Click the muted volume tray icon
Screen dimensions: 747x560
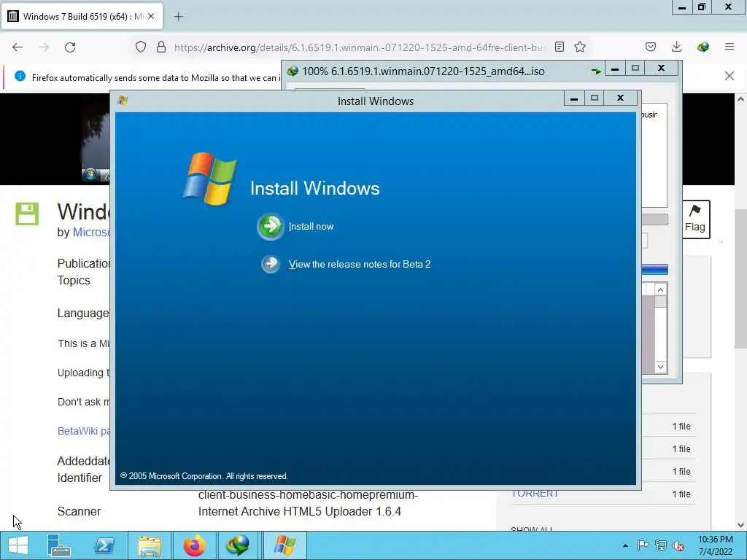pos(678,545)
